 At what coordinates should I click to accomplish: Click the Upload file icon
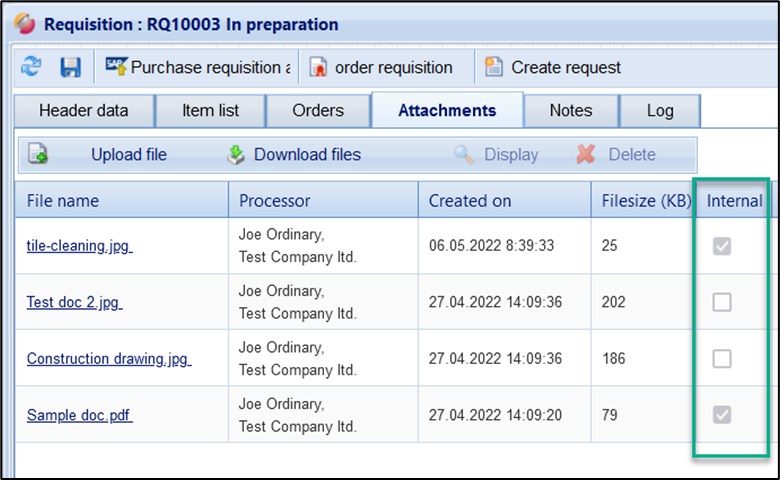[x=38, y=155]
